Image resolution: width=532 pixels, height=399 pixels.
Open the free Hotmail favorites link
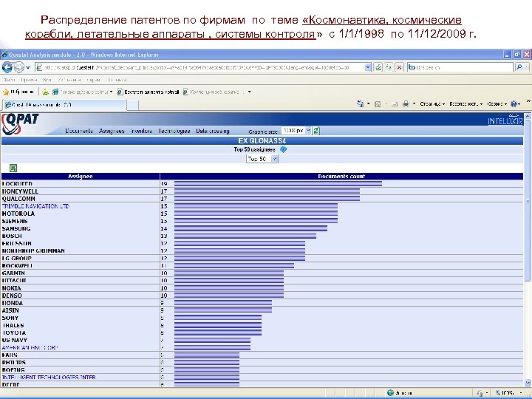tap(148, 92)
